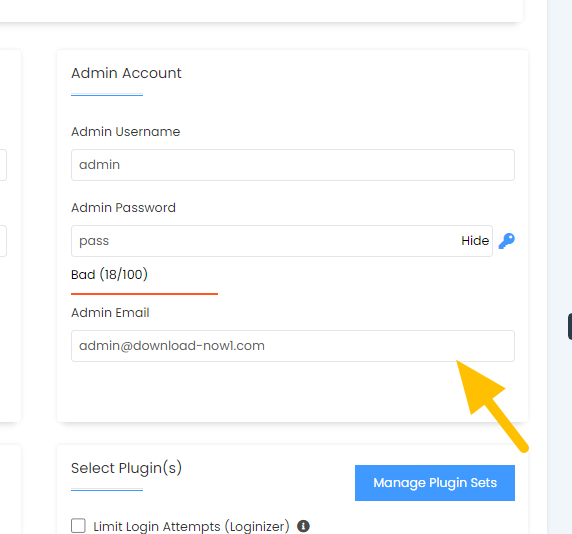Viewport: 572px width, 534px height.
Task: Click the Select Plugin(s) section heading
Action: (126, 468)
